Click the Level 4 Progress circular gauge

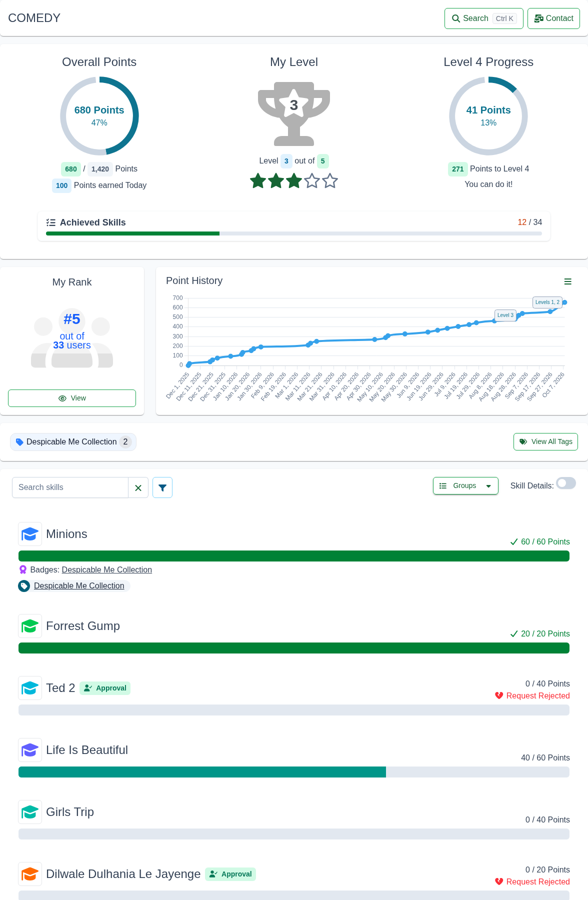pos(488,116)
